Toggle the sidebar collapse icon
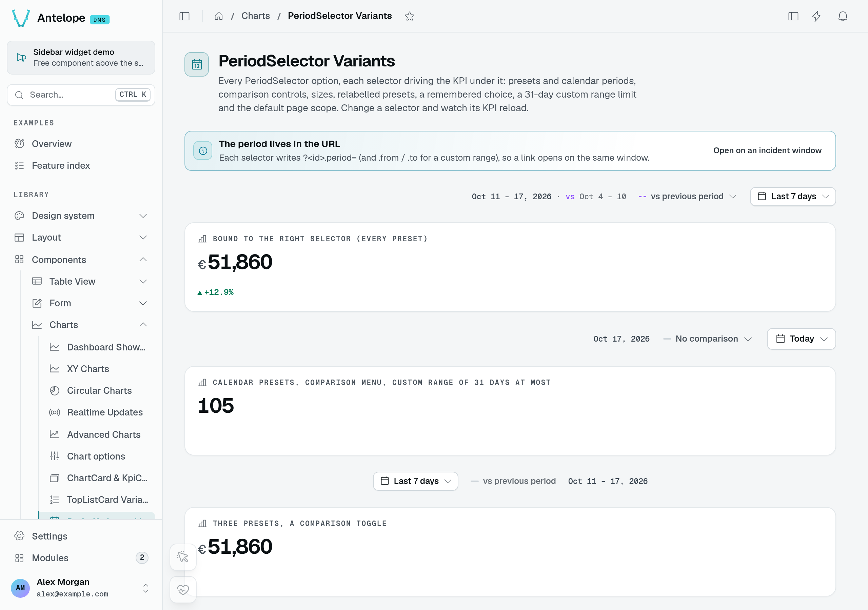This screenshot has height=610, width=868. coord(184,16)
